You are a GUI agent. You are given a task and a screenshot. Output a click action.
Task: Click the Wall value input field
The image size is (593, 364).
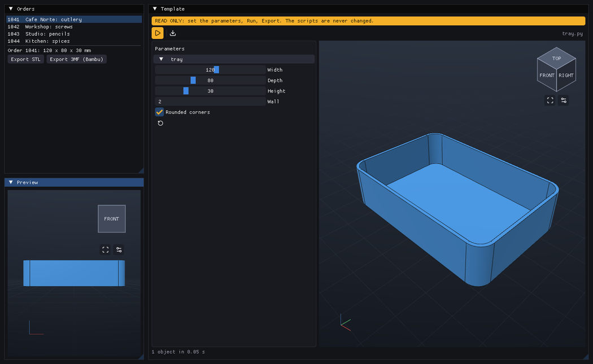tap(210, 102)
